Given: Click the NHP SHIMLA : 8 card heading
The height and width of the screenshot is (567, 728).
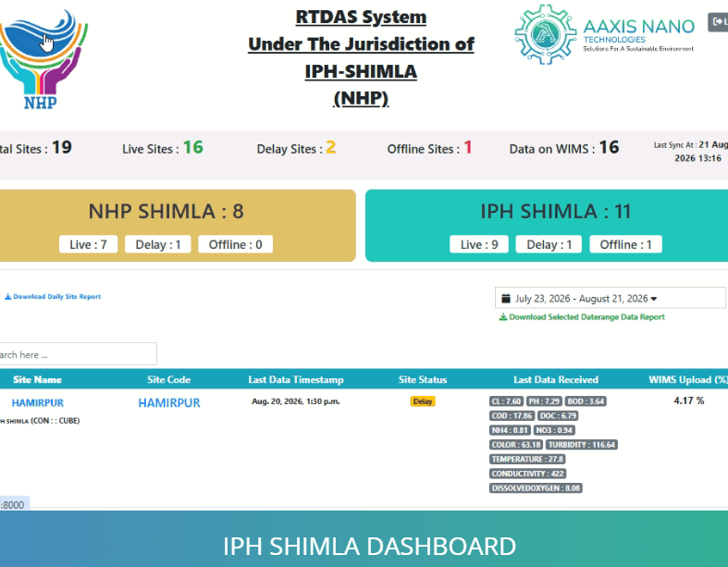Looking at the screenshot, I should (x=166, y=211).
